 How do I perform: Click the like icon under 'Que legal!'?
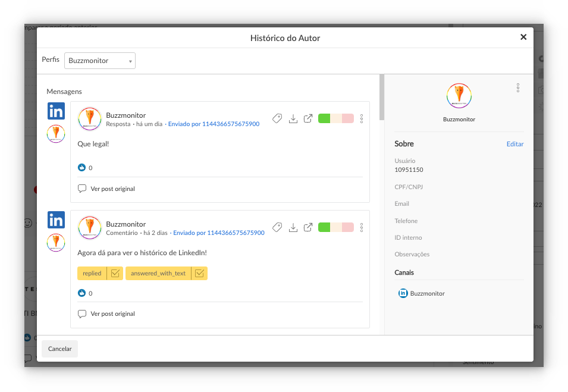click(81, 168)
